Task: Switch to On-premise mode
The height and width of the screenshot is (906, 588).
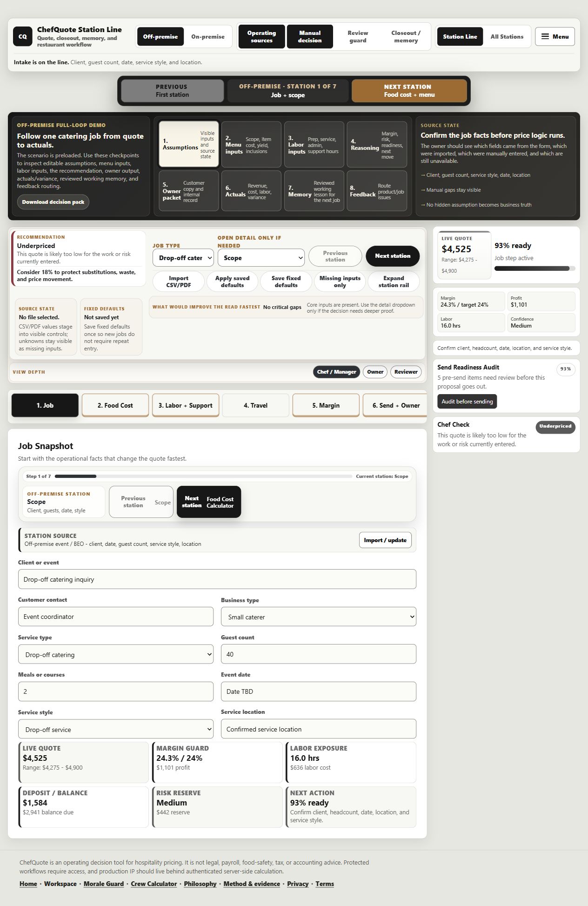Action: [x=207, y=36]
